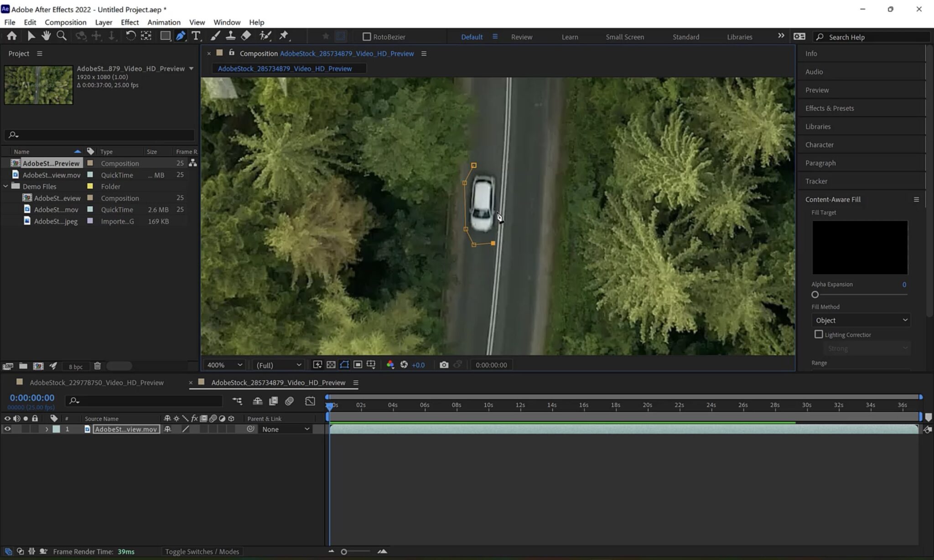Image resolution: width=934 pixels, height=560 pixels.
Task: Open the Animation menu
Action: click(x=163, y=22)
